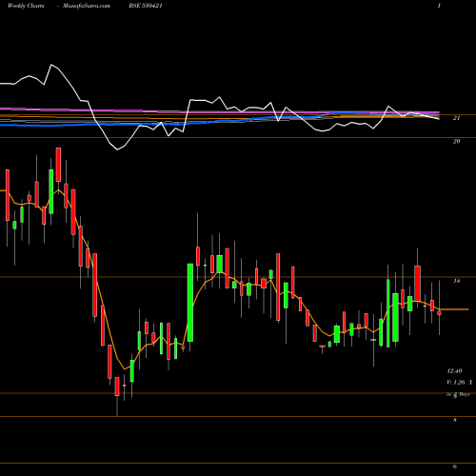The height and width of the screenshot is (476, 476).
Task: Click the price axis label 8
Action: [x=455, y=420]
